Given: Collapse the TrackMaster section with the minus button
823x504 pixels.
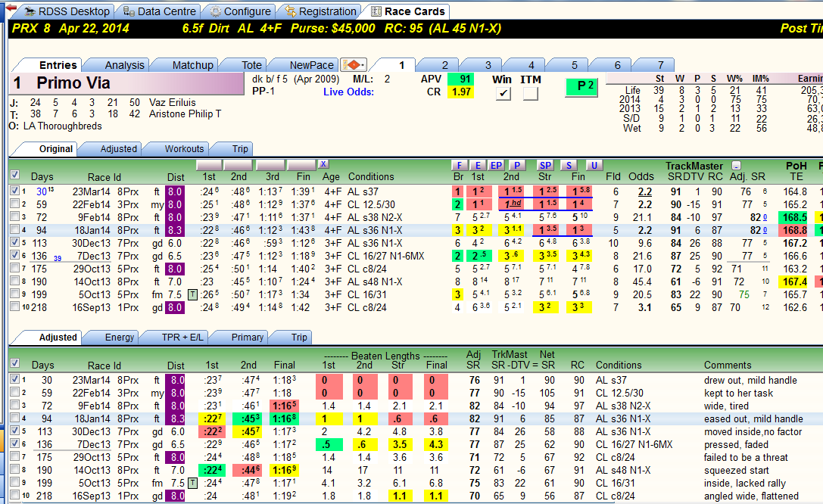Looking at the screenshot, I should pyautogui.click(x=737, y=165).
